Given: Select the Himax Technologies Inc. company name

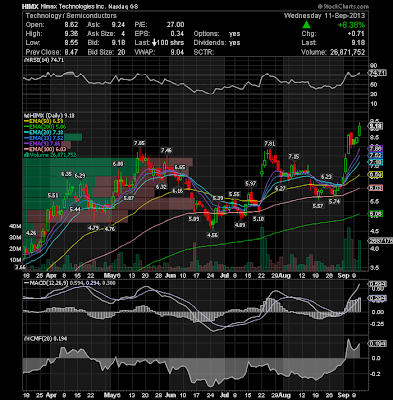Looking at the screenshot, I should 73,6.
